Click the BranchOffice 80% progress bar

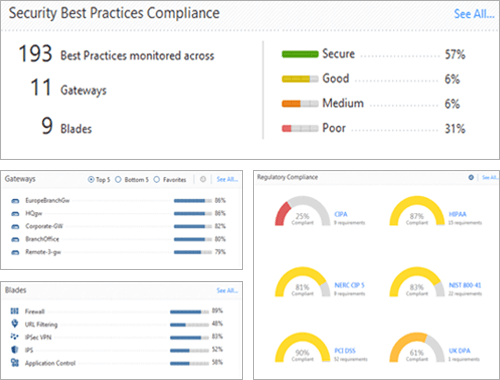tap(193, 239)
